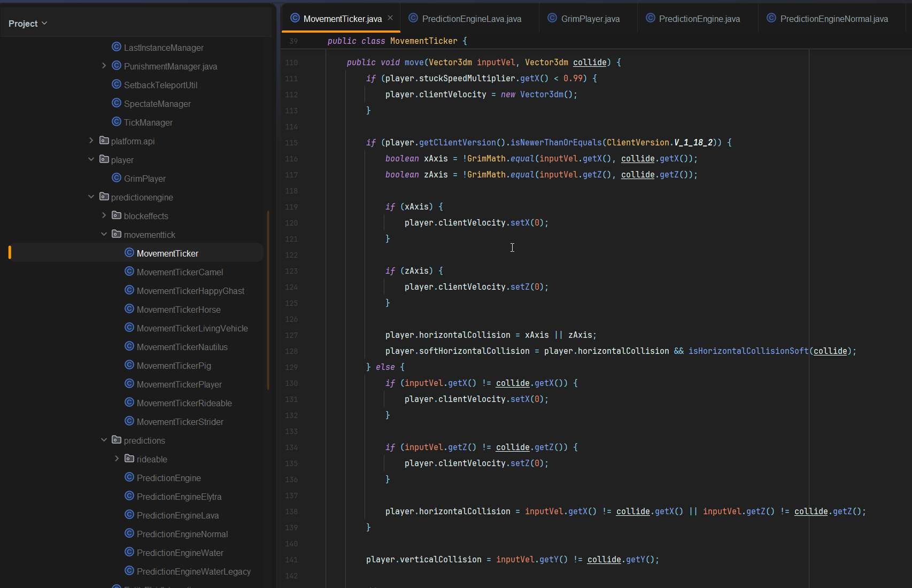Viewport: 912px width, 588px height.
Task: Open MovementTickerPlayer in the project tree
Action: [179, 384]
